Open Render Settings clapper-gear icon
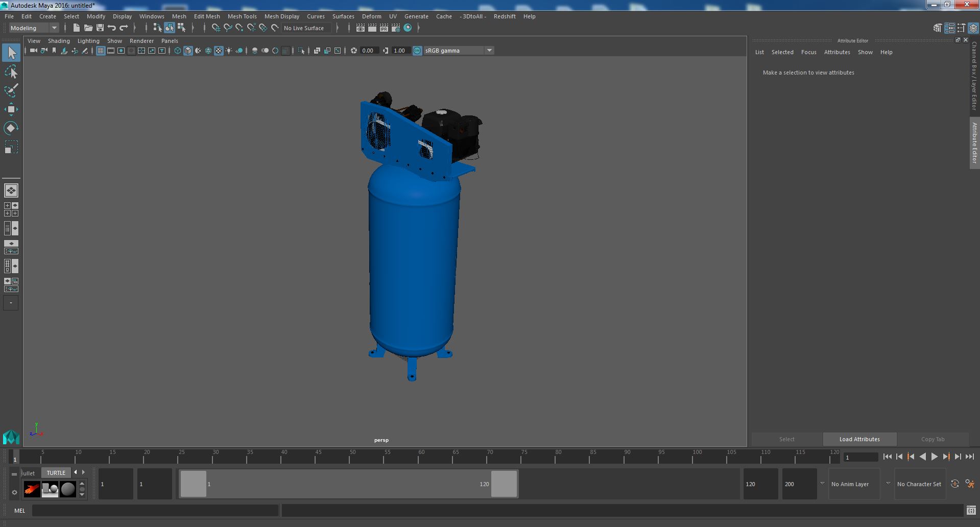 (396, 28)
